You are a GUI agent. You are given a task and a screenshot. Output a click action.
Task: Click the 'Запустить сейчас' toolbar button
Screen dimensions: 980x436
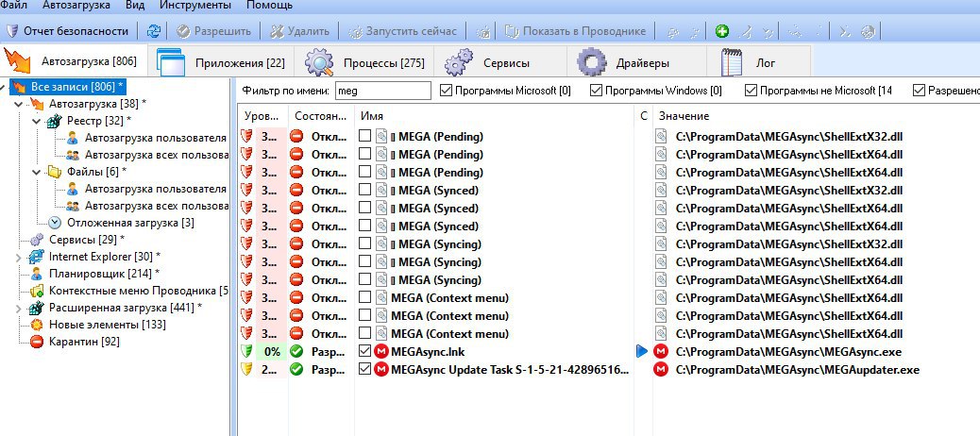coord(404,31)
